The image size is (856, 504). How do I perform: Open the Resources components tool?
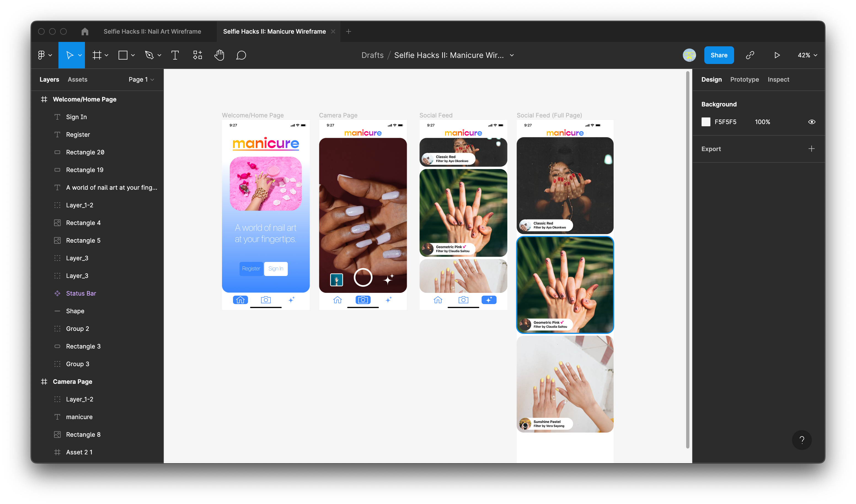(x=197, y=55)
